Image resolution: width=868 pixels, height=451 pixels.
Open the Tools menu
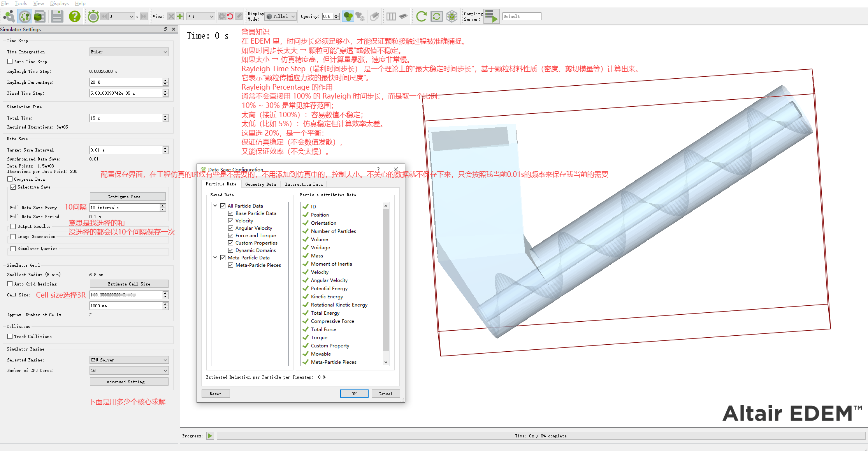pyautogui.click(x=21, y=4)
